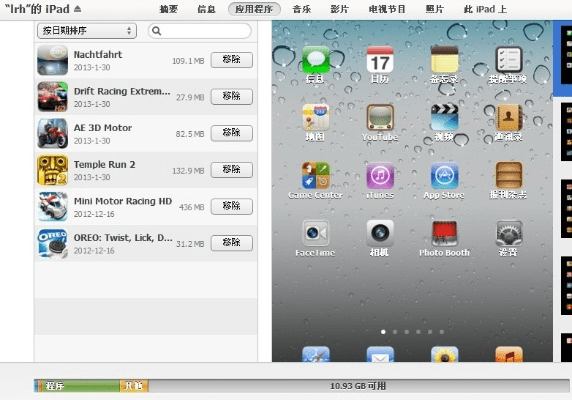This screenshot has width=572, height=400.
Task: Remove the Drift Racing Extreme app
Action: [232, 97]
